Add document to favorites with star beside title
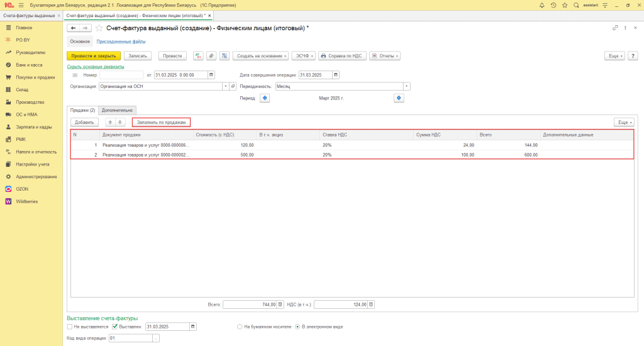Viewport: 644px width, 346px height. click(99, 28)
